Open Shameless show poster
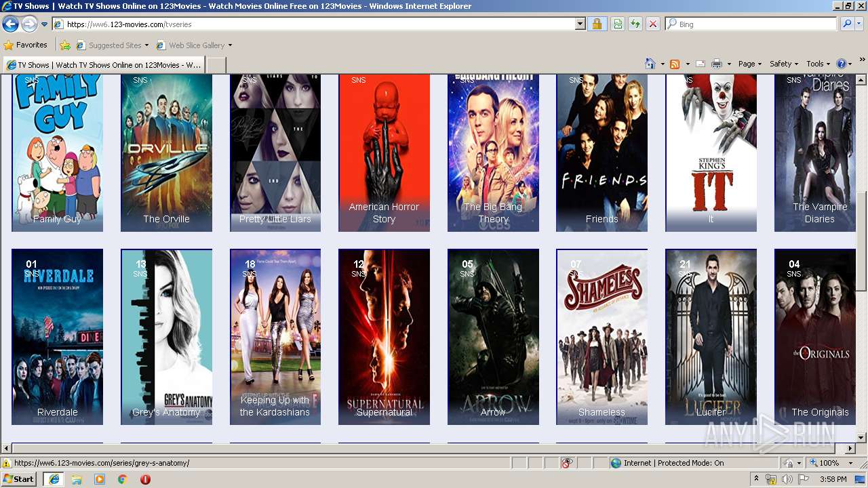This screenshot has width=868, height=488. pyautogui.click(x=602, y=337)
